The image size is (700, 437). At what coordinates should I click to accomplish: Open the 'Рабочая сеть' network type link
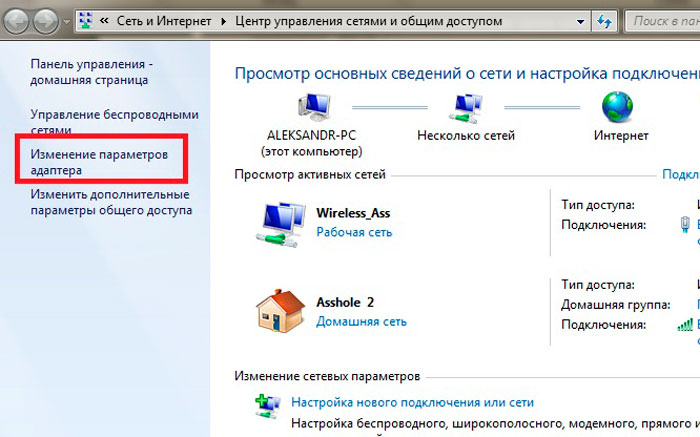(x=354, y=232)
